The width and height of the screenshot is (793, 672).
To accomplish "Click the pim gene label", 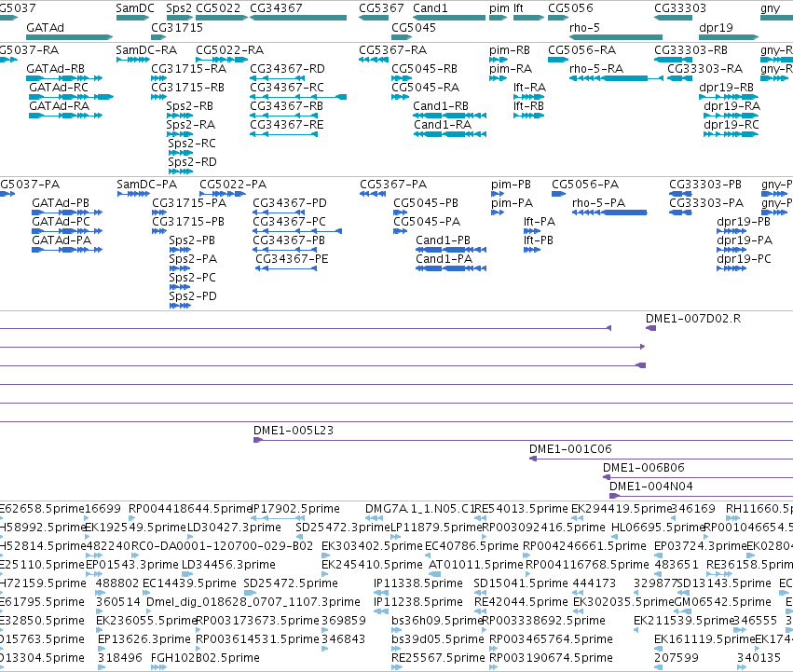I will click(499, 8).
